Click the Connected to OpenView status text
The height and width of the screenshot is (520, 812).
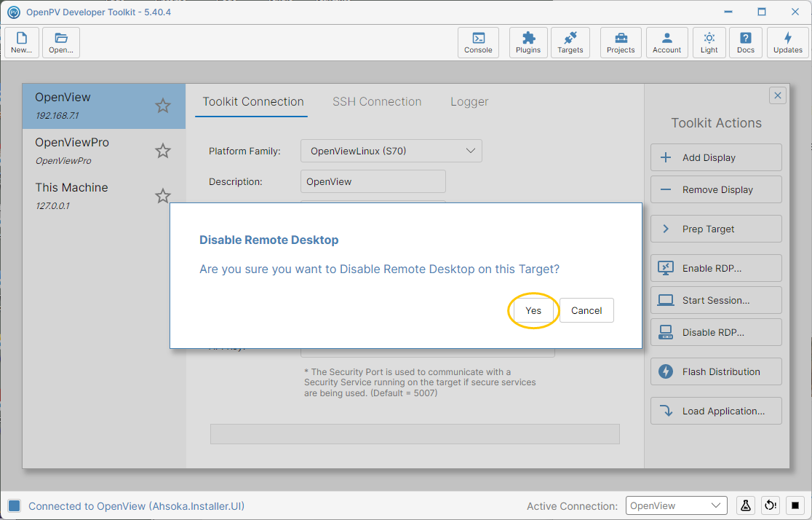point(136,506)
